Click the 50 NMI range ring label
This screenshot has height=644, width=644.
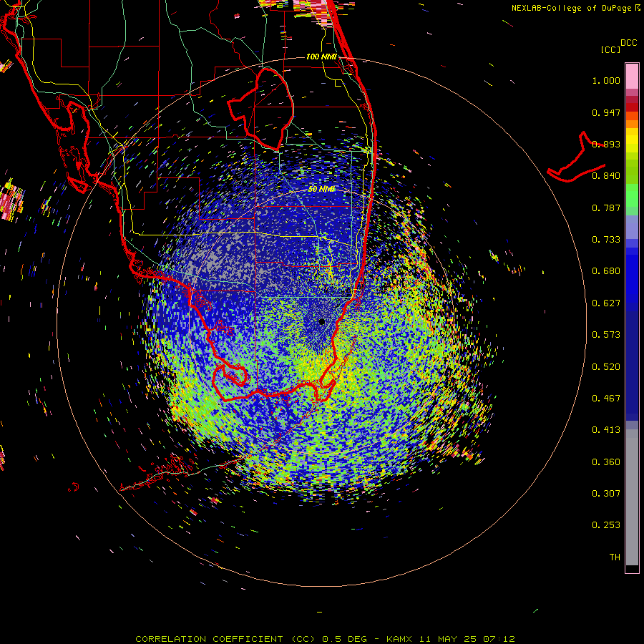321,189
